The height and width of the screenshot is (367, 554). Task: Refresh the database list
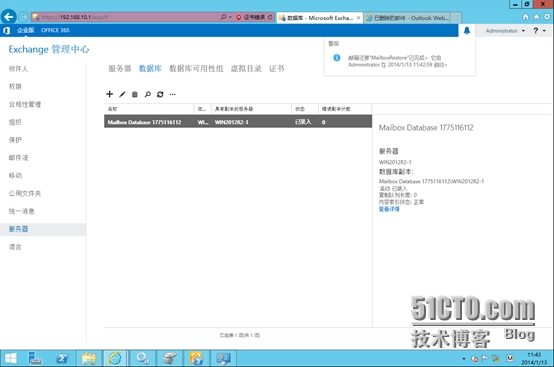(x=160, y=94)
